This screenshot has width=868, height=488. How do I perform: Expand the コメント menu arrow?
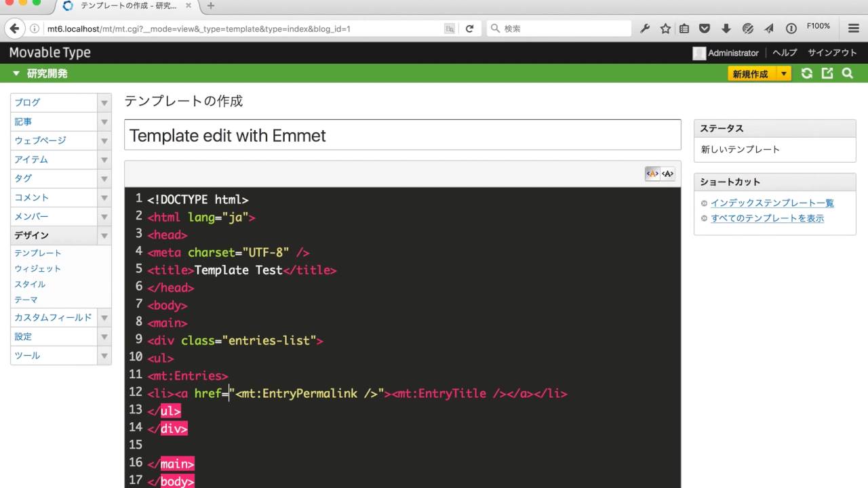point(104,198)
